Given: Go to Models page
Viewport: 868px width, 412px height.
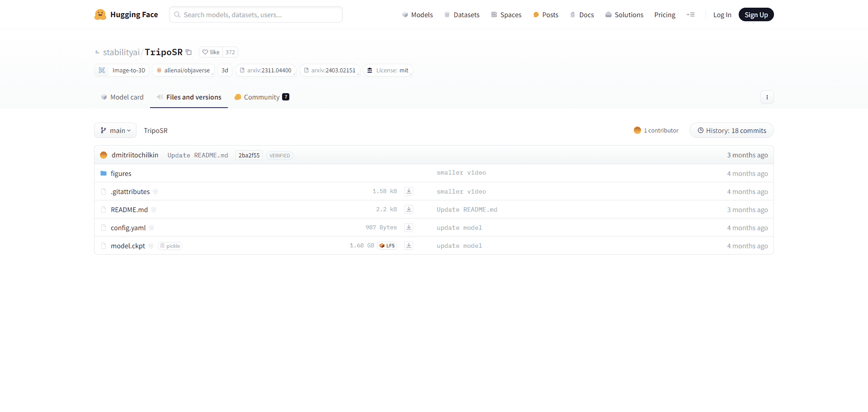Looking at the screenshot, I should [x=417, y=14].
